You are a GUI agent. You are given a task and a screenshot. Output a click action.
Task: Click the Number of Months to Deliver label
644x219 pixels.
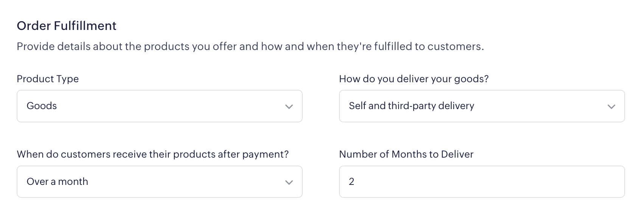tap(406, 154)
